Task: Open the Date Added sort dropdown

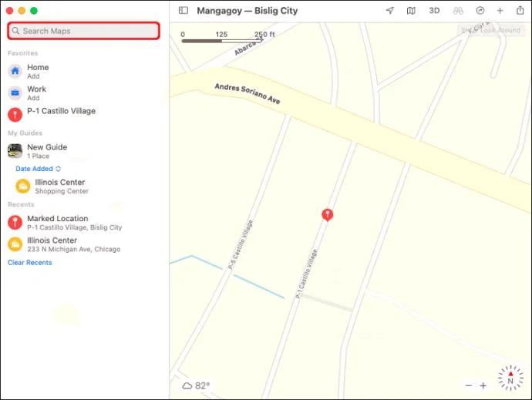Action: 38,169
